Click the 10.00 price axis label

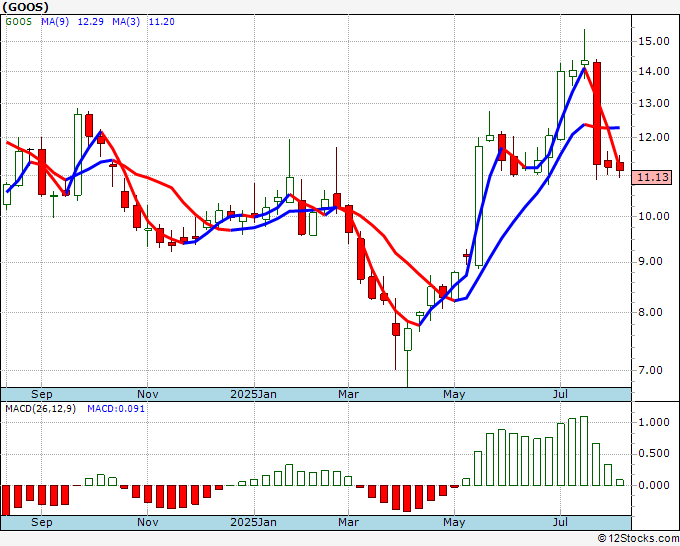tap(654, 216)
